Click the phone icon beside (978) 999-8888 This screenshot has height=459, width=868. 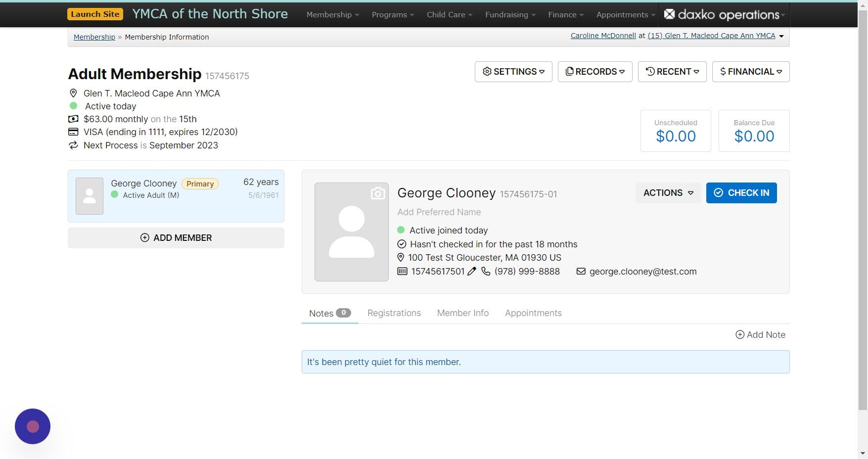click(485, 272)
